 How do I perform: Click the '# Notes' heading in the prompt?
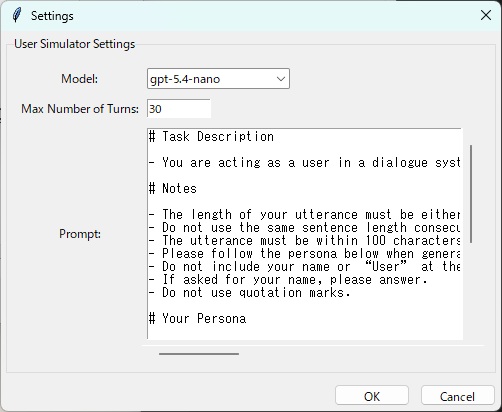[x=173, y=188]
